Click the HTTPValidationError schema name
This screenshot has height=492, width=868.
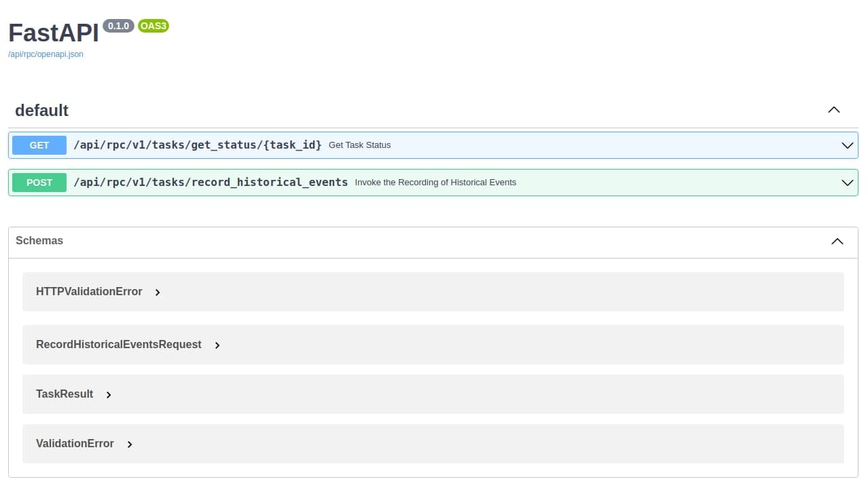click(x=89, y=292)
